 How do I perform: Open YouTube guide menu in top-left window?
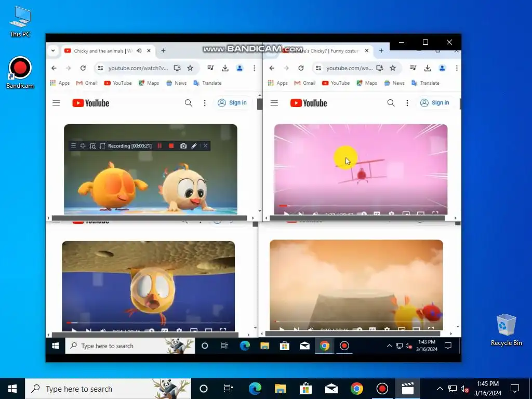56,103
